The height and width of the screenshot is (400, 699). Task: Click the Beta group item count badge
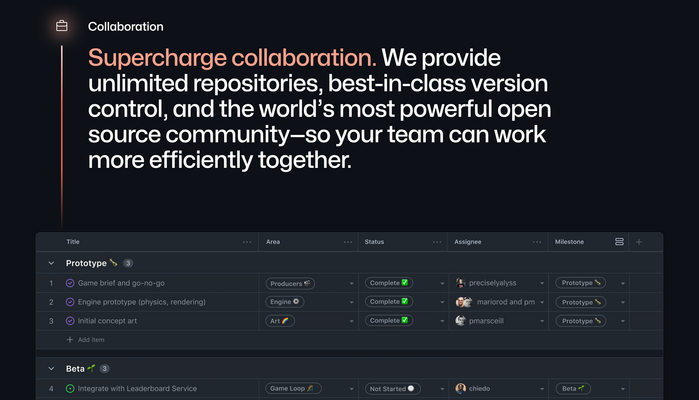click(x=104, y=369)
